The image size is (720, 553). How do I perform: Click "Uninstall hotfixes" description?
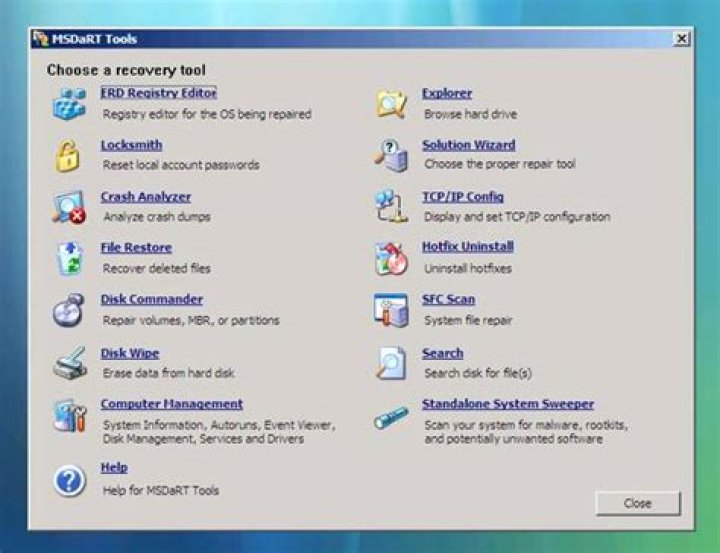(x=467, y=268)
